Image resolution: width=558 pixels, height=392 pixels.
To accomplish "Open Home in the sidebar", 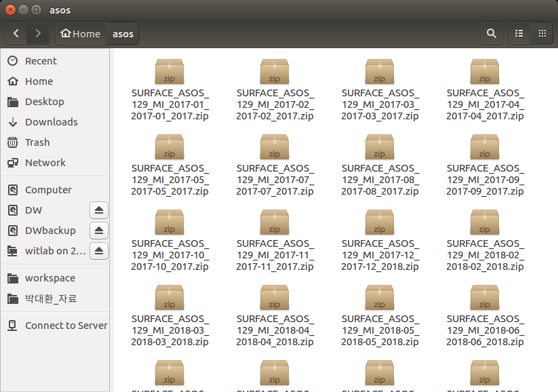I will (x=55, y=81).
